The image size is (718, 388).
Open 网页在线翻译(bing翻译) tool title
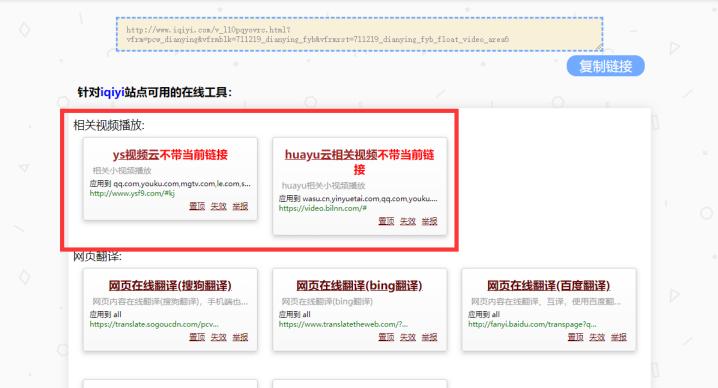tap(359, 286)
